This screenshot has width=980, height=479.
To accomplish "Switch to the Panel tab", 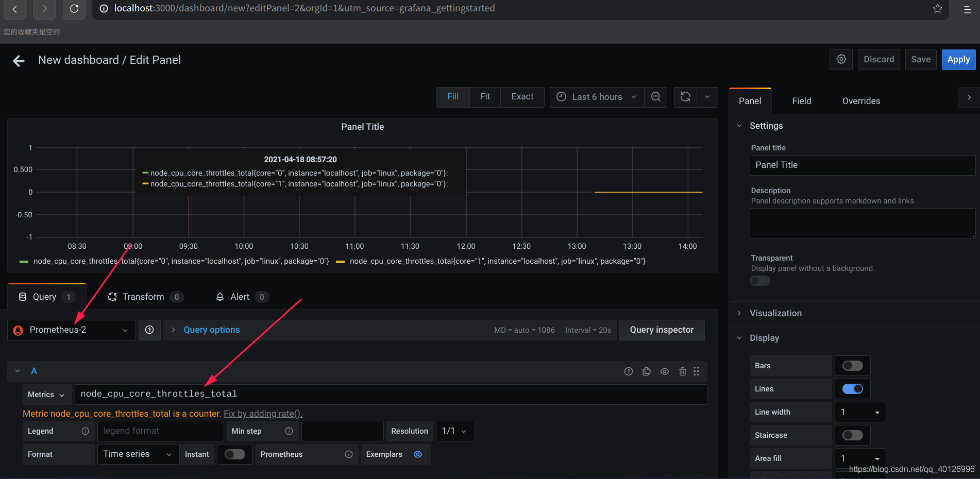I will click(750, 101).
